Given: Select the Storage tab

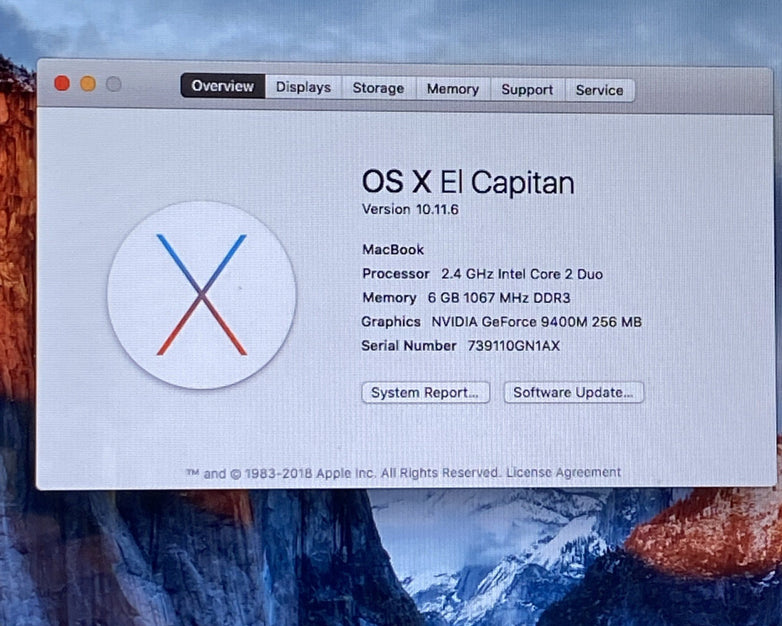Looking at the screenshot, I should (379, 88).
